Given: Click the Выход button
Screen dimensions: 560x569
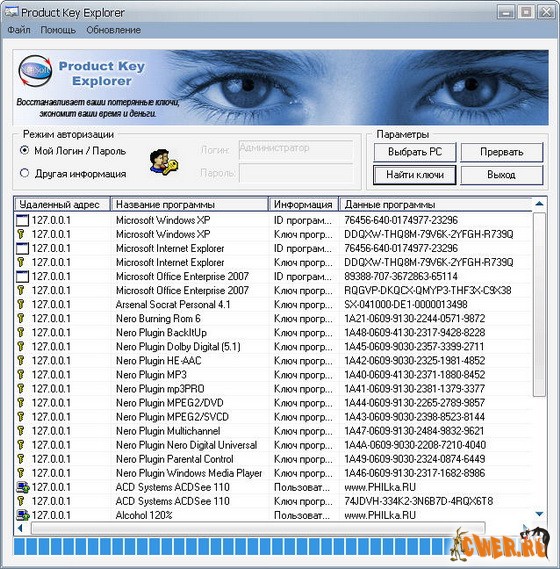Looking at the screenshot, I should click(502, 175).
